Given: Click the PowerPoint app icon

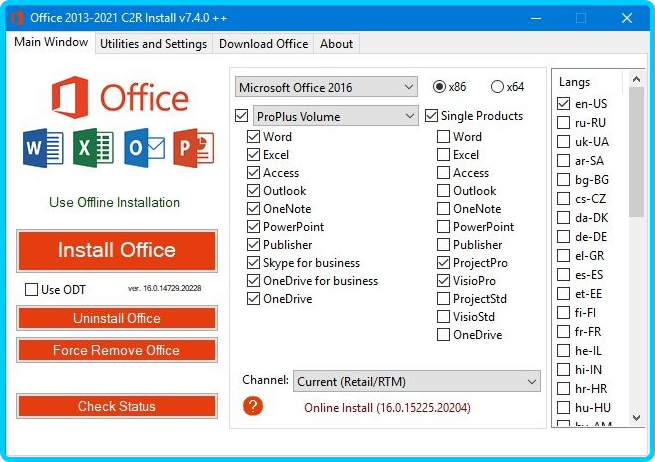Looking at the screenshot, I should 193,148.
